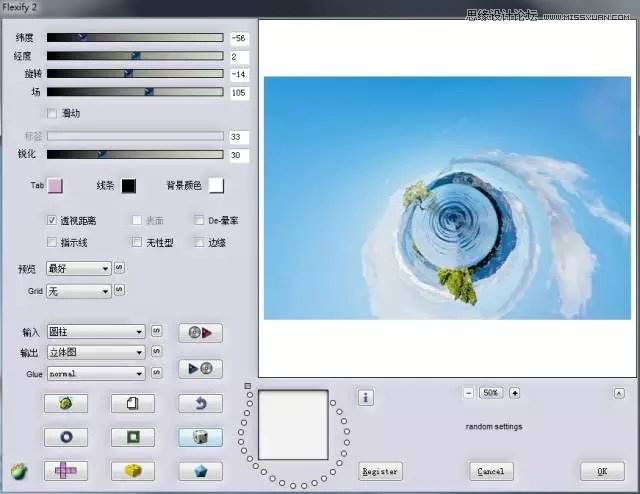Image resolution: width=640 pixels, height=494 pixels.
Task: Zoom in with the plus button
Action: click(515, 393)
